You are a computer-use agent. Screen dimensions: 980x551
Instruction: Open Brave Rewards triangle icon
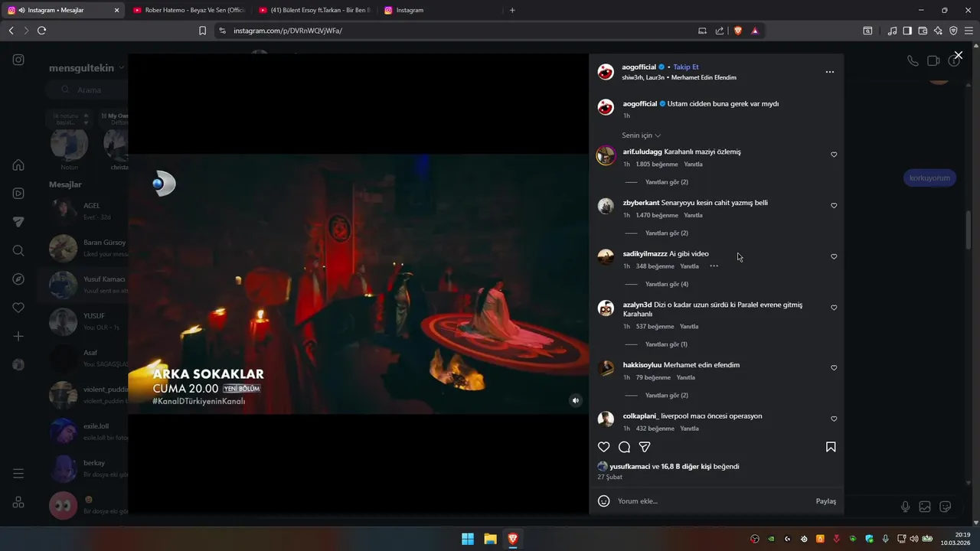tap(755, 31)
